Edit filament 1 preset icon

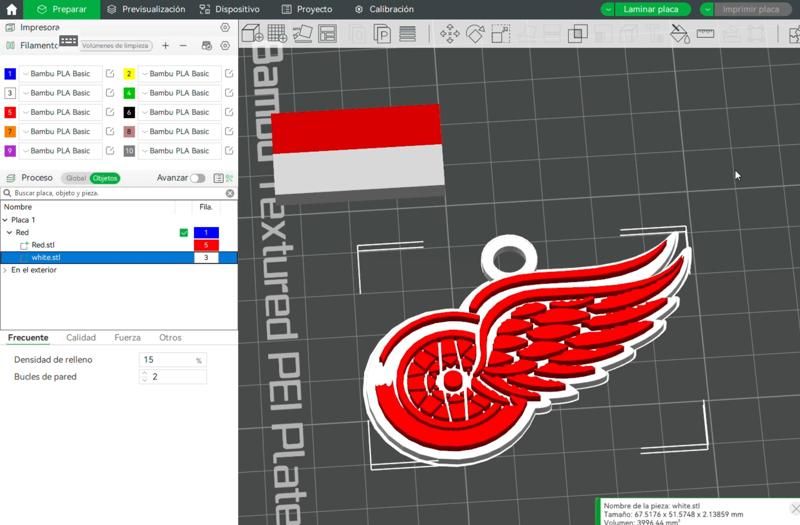point(110,74)
